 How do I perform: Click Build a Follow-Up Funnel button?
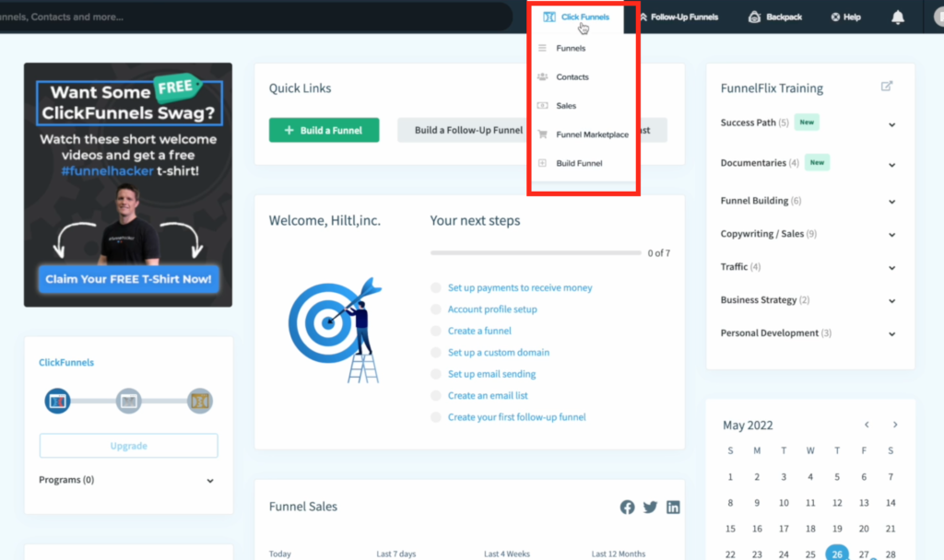(x=463, y=130)
